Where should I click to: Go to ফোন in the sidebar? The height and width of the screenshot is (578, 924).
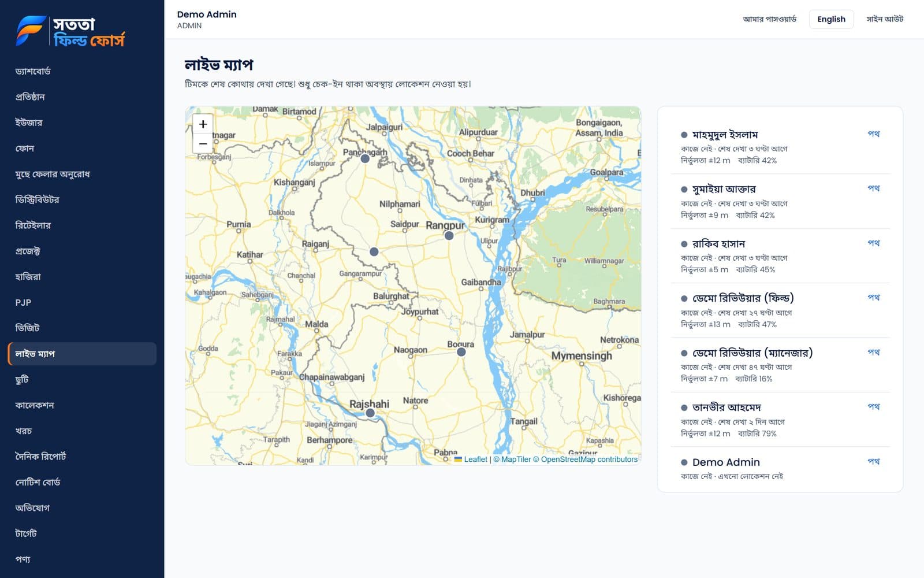point(82,148)
